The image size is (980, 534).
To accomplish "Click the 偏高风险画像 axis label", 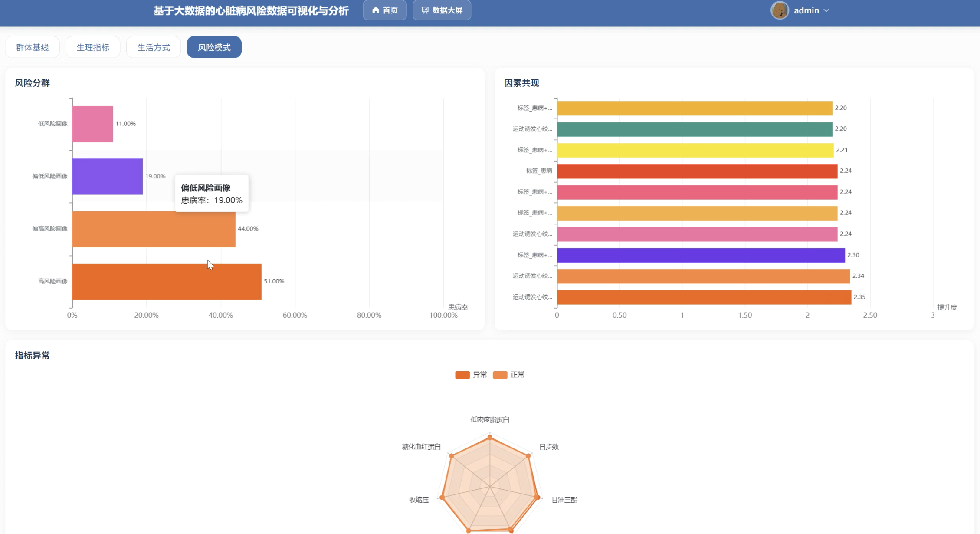I will tap(50, 229).
